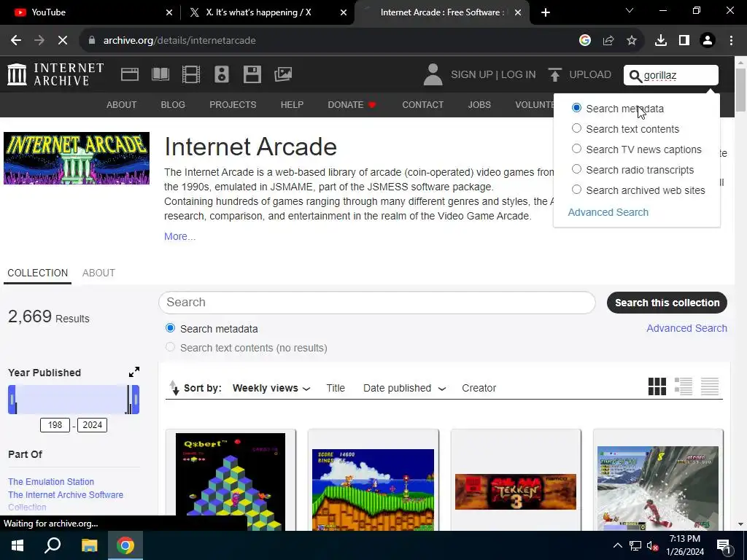
Task: Switch to tile grid view
Action: click(657, 386)
